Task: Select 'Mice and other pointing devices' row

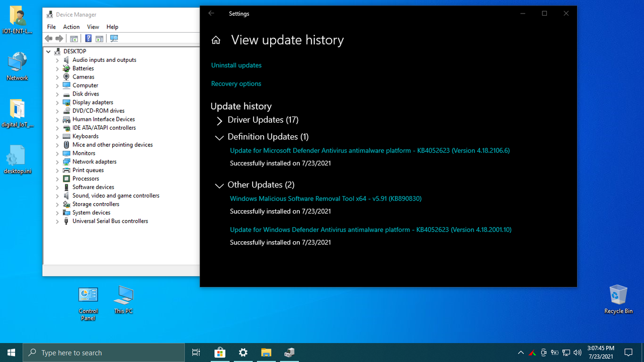Action: [x=112, y=145]
